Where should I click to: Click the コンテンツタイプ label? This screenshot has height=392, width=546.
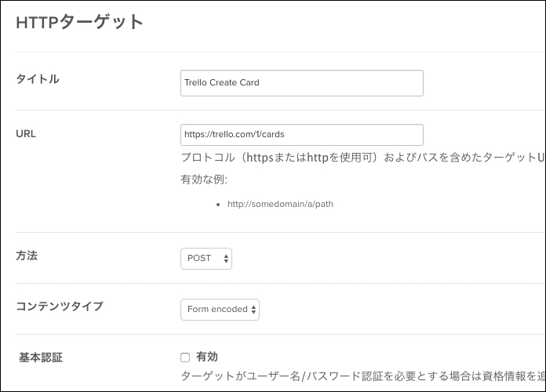click(x=60, y=307)
